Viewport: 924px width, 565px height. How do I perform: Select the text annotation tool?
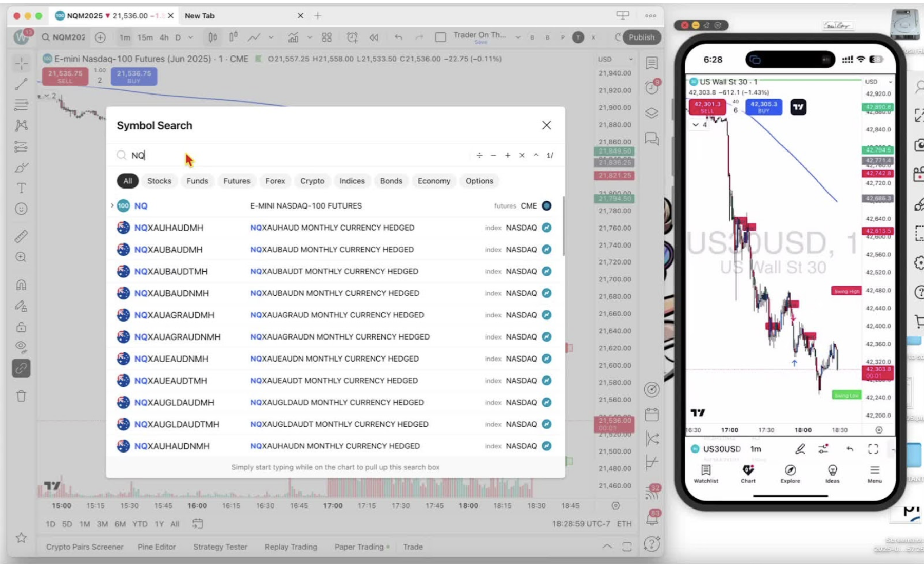click(x=21, y=188)
